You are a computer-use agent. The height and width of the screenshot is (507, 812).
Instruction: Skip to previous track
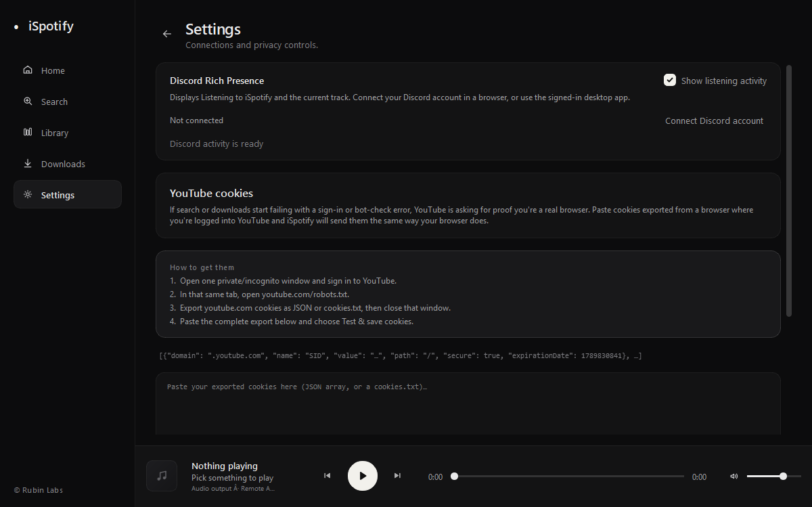click(328, 476)
